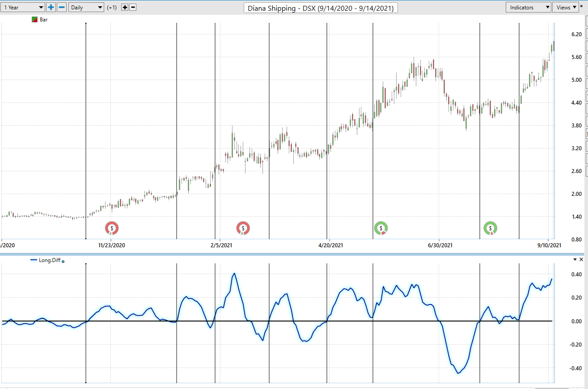Open green dollar marker between 6/30/2021 and 9/10/2021
Image resolution: width=588 pixels, height=389 pixels.
[x=491, y=228]
